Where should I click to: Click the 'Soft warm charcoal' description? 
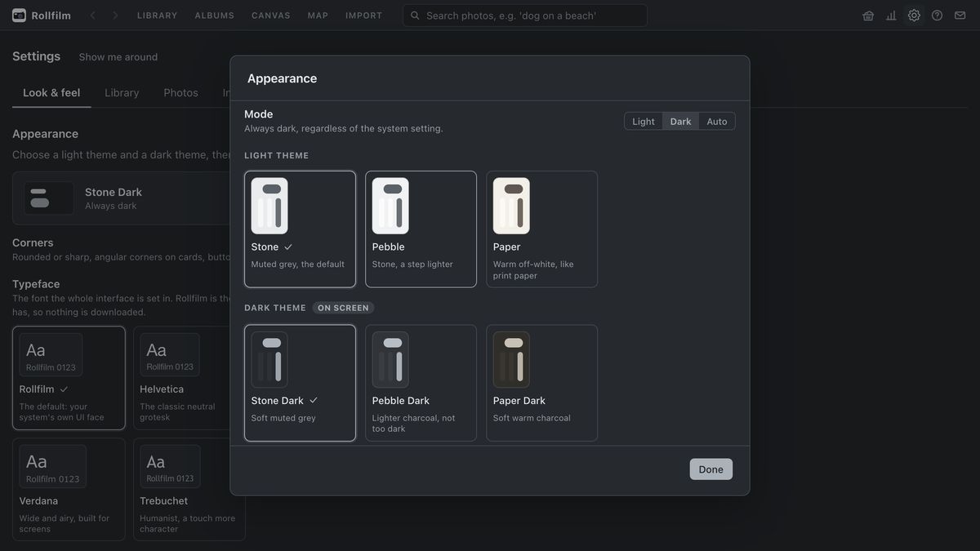532,418
